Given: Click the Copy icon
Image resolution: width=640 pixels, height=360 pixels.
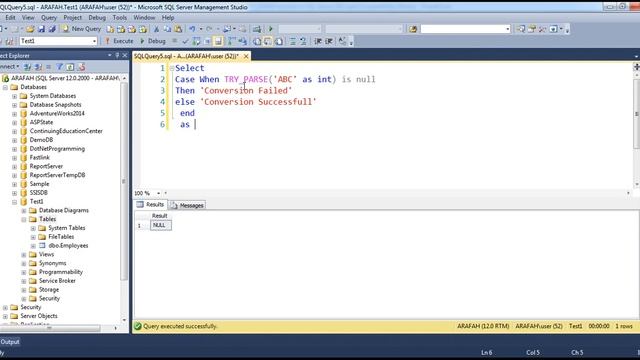Looking at the screenshot, I should pyautogui.click(x=167, y=29).
